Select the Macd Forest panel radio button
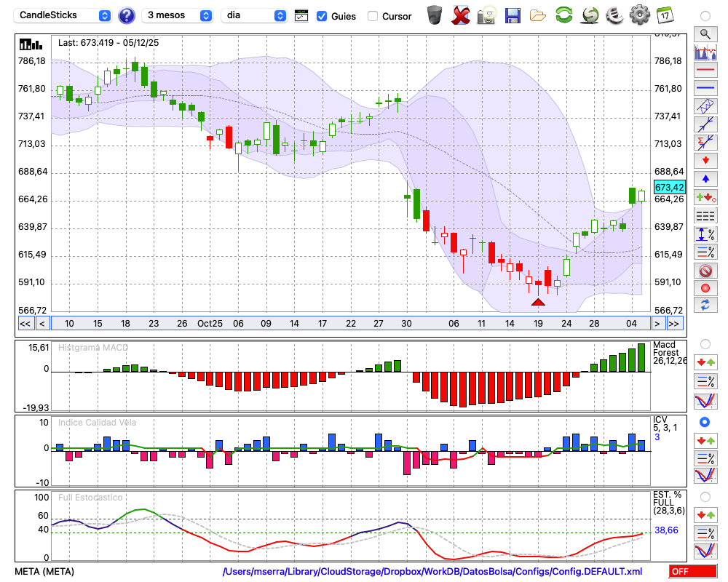This screenshot has height=582, width=728. [705, 343]
